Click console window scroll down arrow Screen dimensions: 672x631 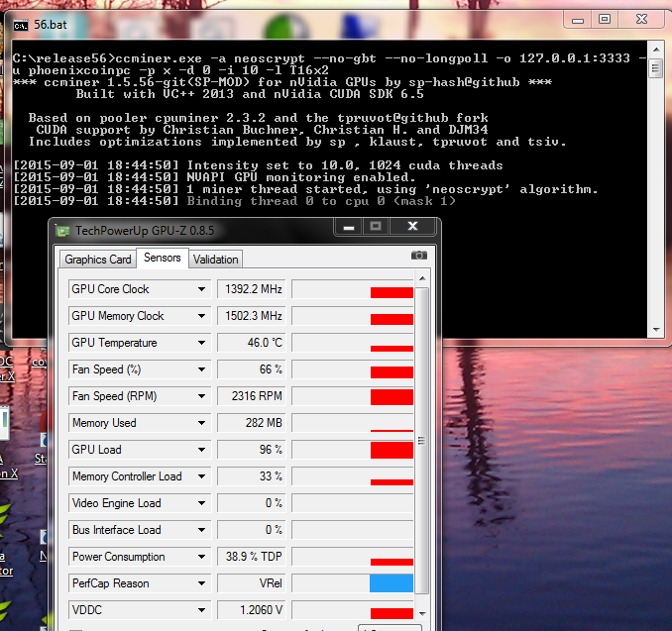(656, 330)
